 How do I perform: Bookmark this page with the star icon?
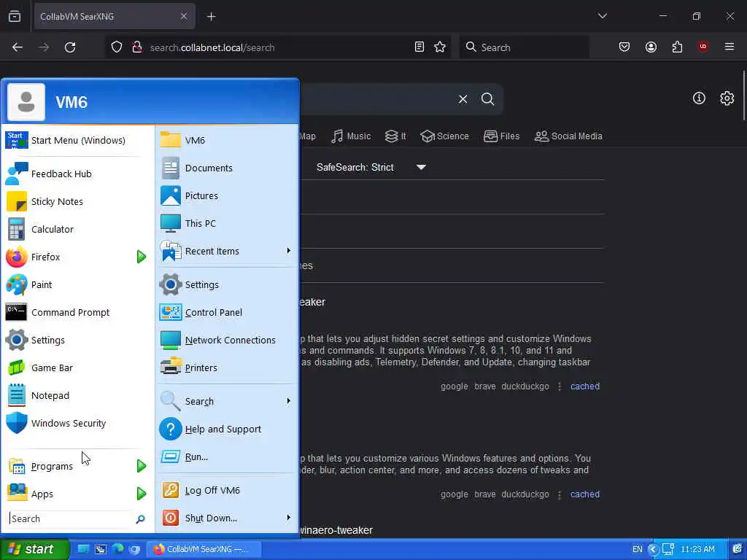(x=440, y=47)
